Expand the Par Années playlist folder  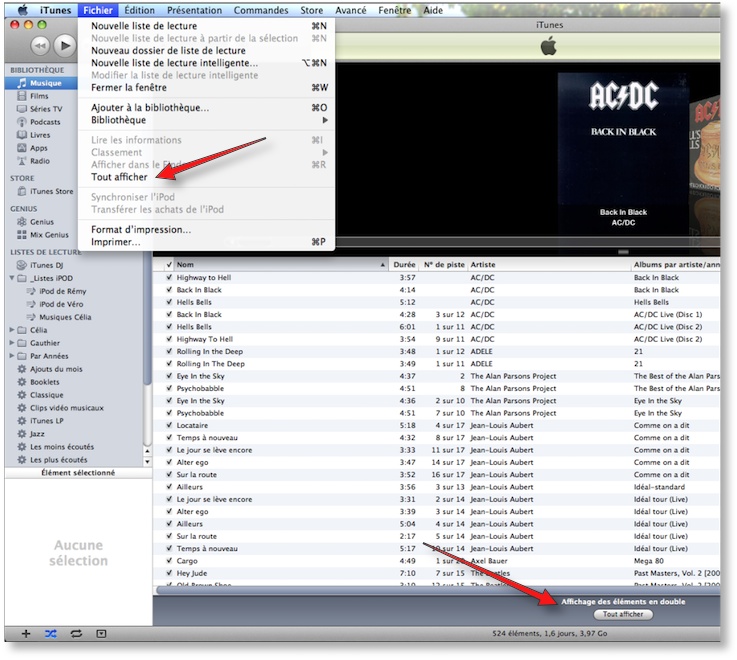click(12, 356)
